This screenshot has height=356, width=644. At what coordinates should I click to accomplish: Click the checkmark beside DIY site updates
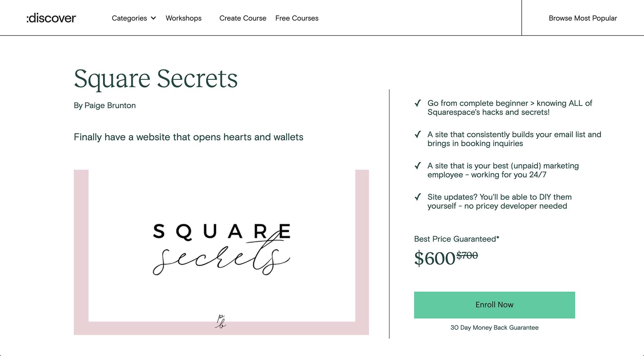click(418, 197)
